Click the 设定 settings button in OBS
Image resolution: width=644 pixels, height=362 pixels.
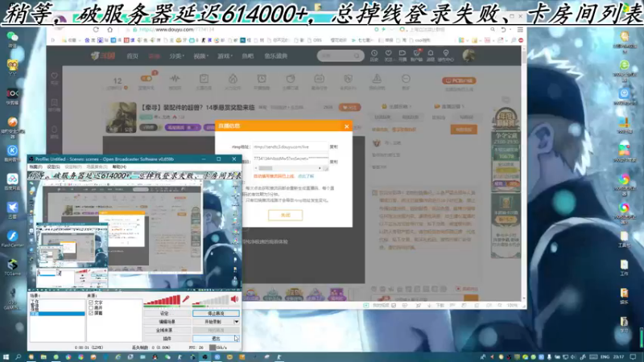pos(167,313)
